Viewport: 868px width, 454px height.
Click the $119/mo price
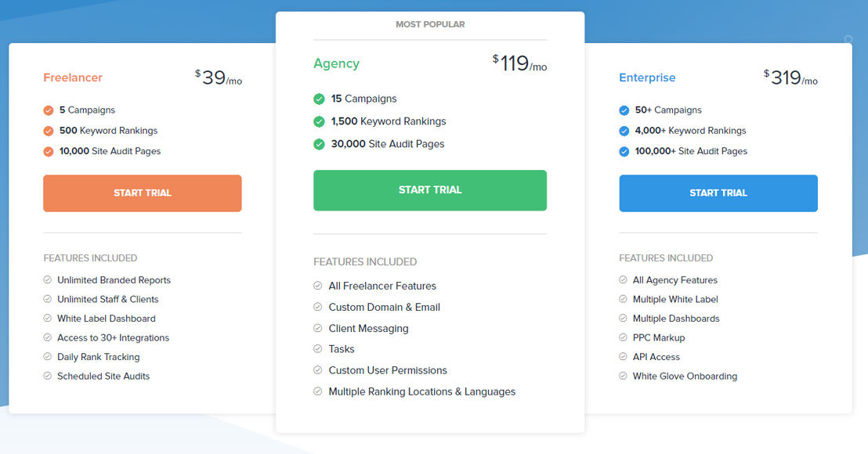coord(520,63)
